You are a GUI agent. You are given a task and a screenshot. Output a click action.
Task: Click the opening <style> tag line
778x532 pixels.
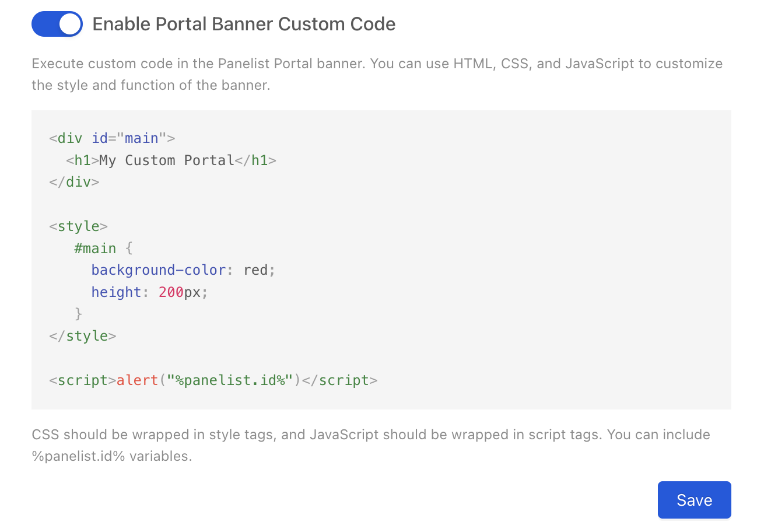click(x=79, y=226)
